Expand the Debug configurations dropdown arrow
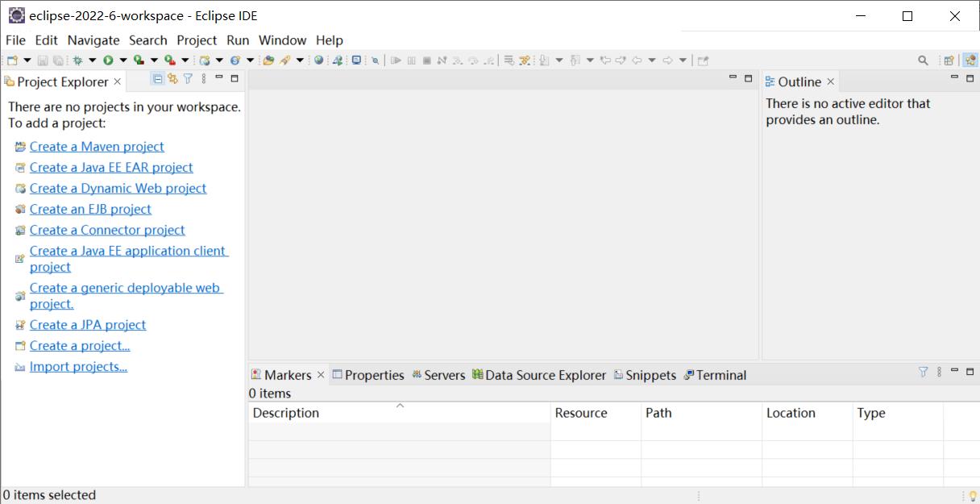This screenshot has width=980, height=504. pos(92,60)
